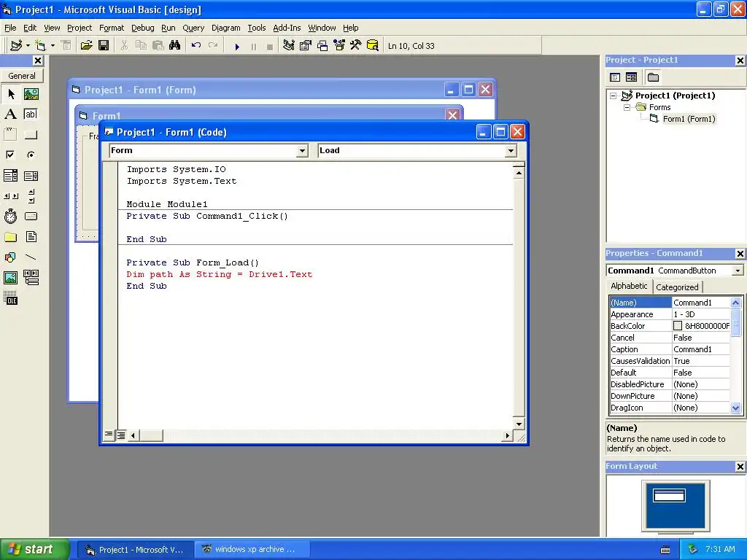The width and height of the screenshot is (747, 560).
Task: Open the Add Form dropdown arrow
Action: [53, 46]
